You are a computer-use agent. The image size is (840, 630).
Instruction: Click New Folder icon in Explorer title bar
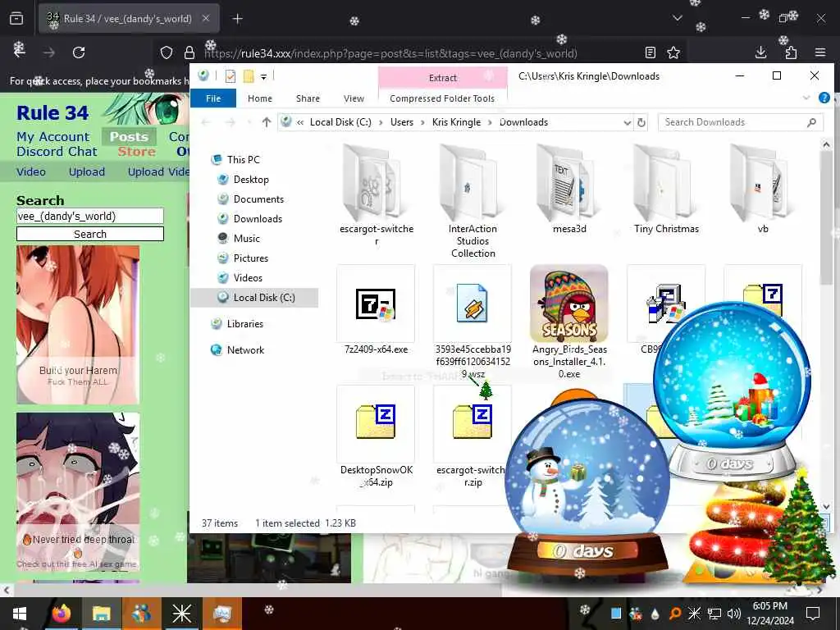click(249, 76)
